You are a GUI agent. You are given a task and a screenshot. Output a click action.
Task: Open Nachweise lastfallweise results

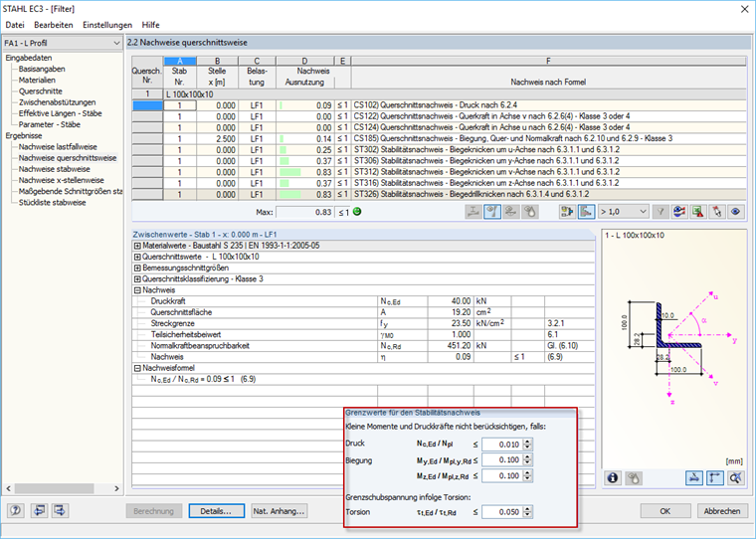tap(58, 147)
